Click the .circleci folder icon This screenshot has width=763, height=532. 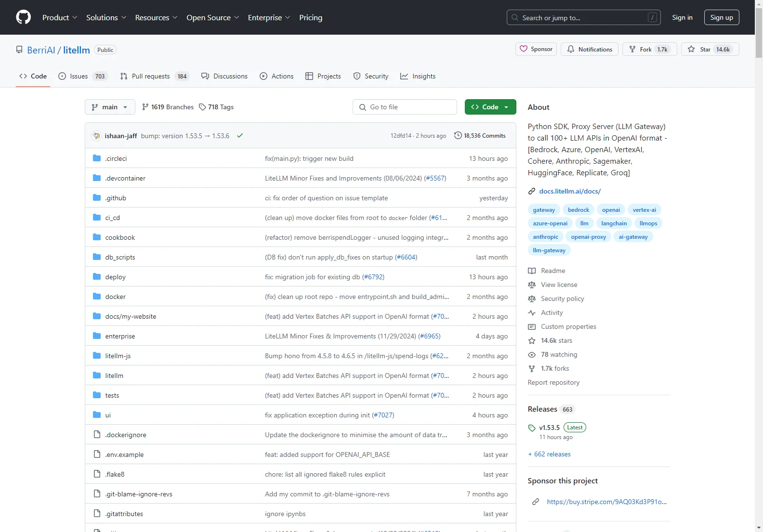97,158
